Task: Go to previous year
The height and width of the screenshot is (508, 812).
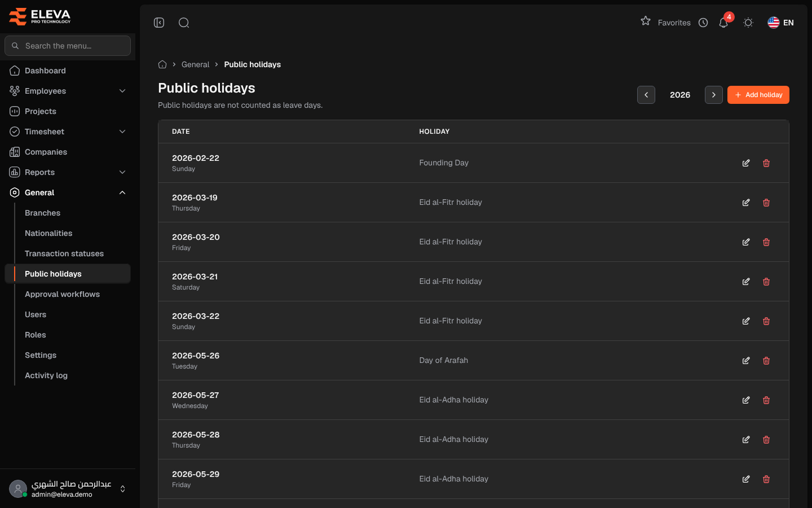Action: tap(646, 95)
